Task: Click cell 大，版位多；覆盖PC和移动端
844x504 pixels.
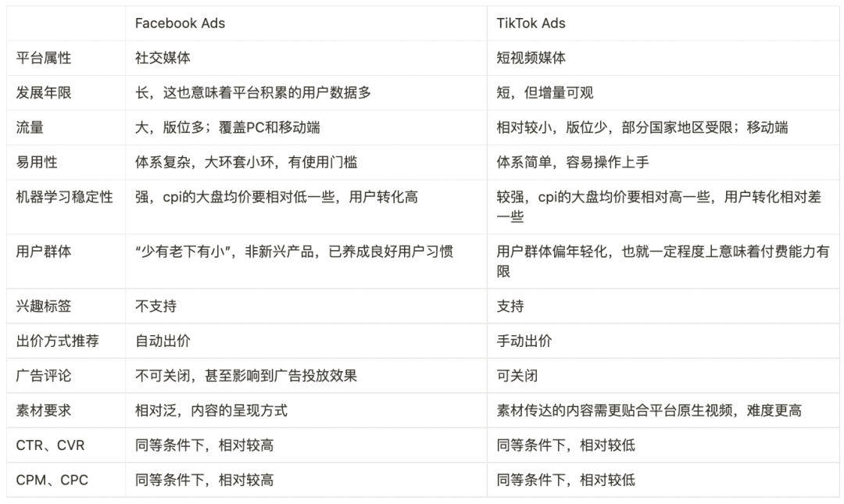Action: 227,127
